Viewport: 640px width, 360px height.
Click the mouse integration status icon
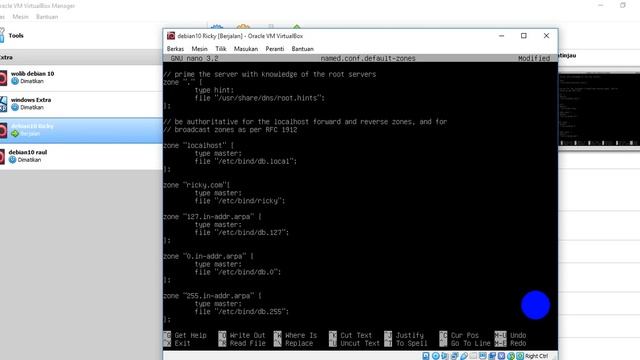[511, 356]
